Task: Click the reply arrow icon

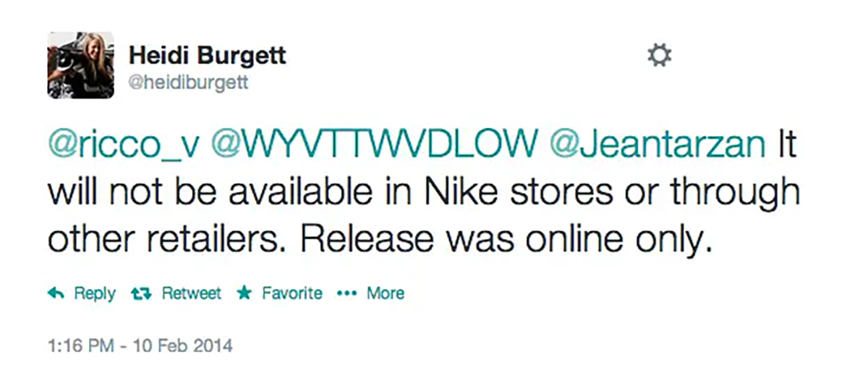Action: [x=54, y=293]
